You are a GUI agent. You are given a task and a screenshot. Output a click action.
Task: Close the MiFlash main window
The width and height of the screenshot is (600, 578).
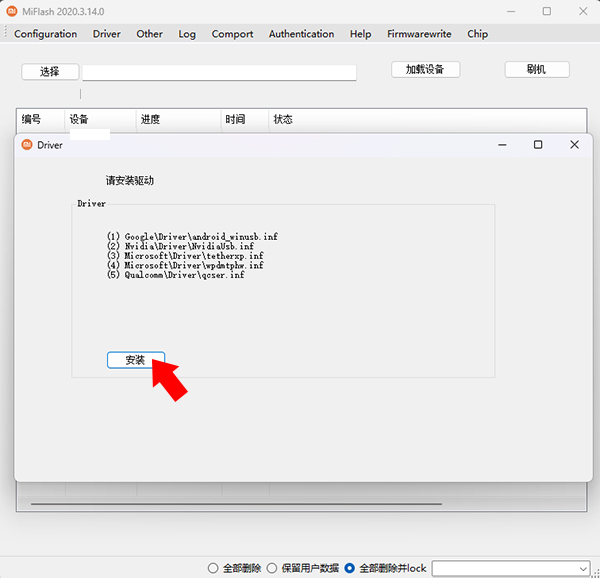pos(583,11)
